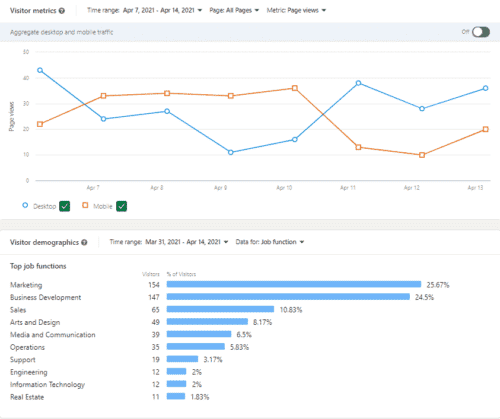This screenshot has width=500, height=419.
Task: Click the Support bar showing 3.17%
Action: [x=182, y=359]
